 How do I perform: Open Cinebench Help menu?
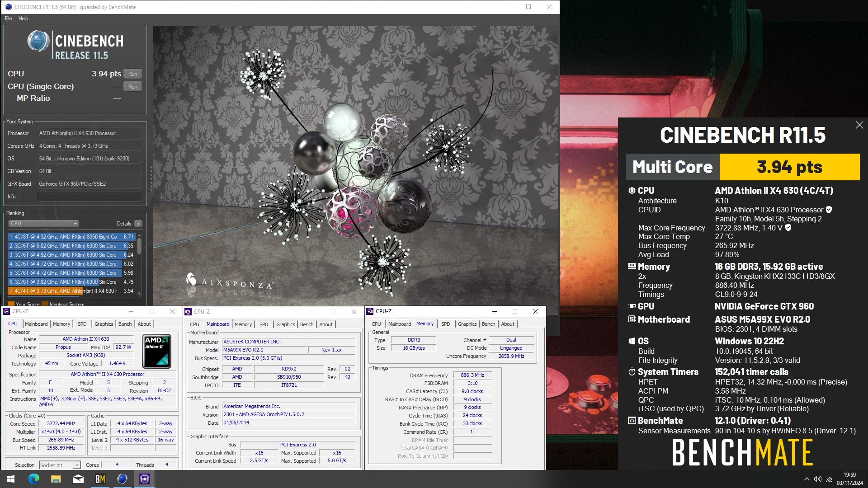23,19
